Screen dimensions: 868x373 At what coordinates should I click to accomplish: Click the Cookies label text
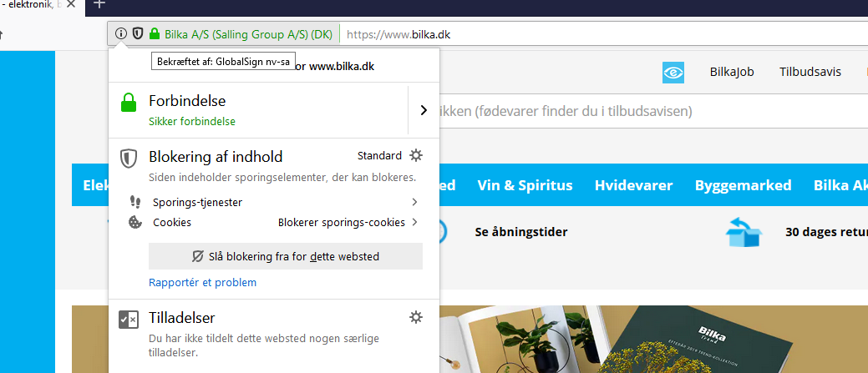(172, 223)
